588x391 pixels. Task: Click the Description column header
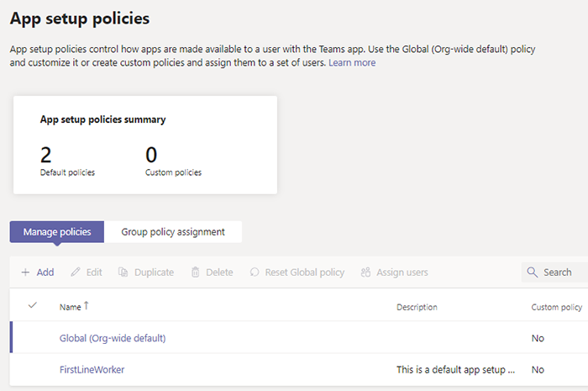tap(417, 307)
